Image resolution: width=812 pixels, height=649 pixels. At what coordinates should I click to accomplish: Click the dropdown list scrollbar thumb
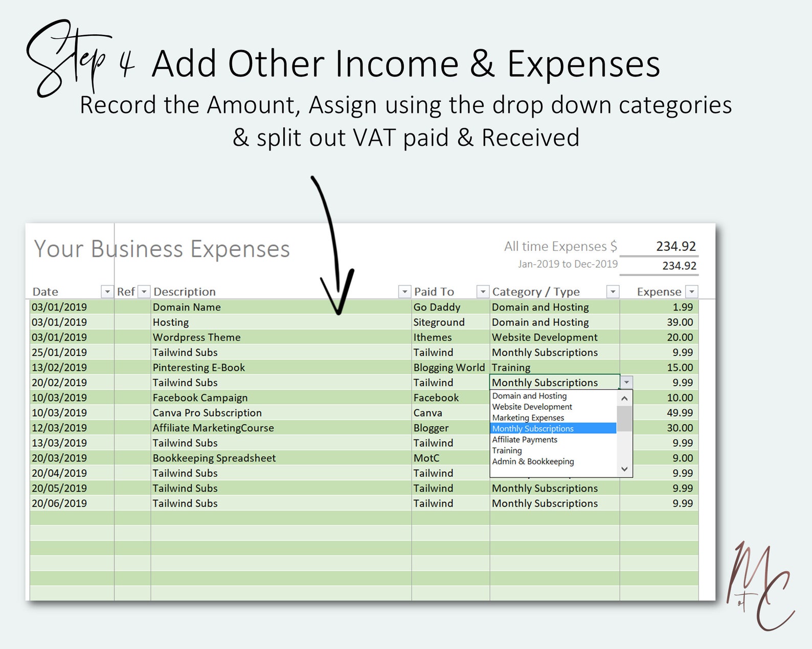click(624, 419)
